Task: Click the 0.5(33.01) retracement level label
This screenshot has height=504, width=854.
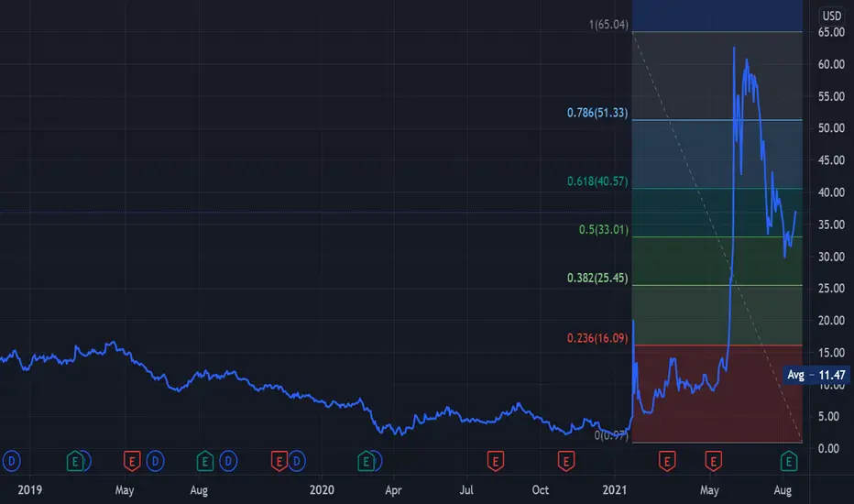Action: click(x=604, y=230)
